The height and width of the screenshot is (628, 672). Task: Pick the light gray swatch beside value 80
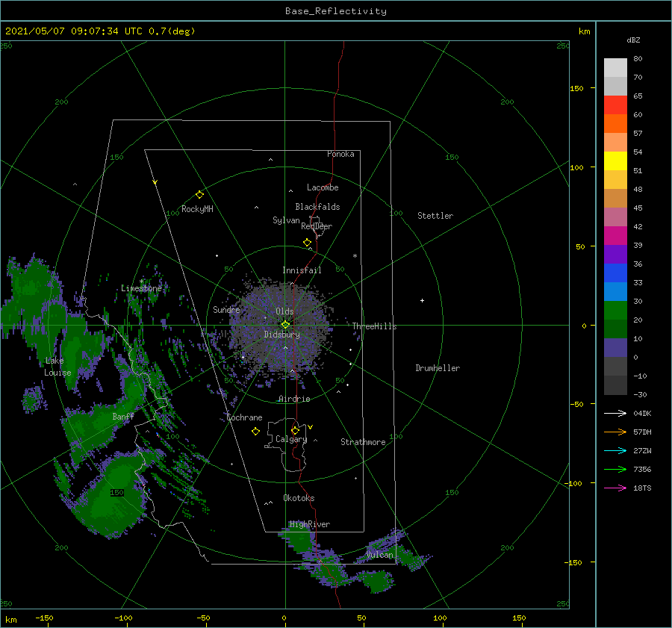pyautogui.click(x=615, y=67)
